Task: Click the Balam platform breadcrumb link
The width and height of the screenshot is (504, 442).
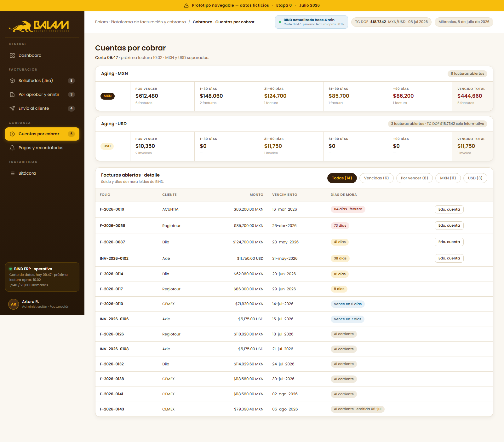Action: tap(140, 22)
